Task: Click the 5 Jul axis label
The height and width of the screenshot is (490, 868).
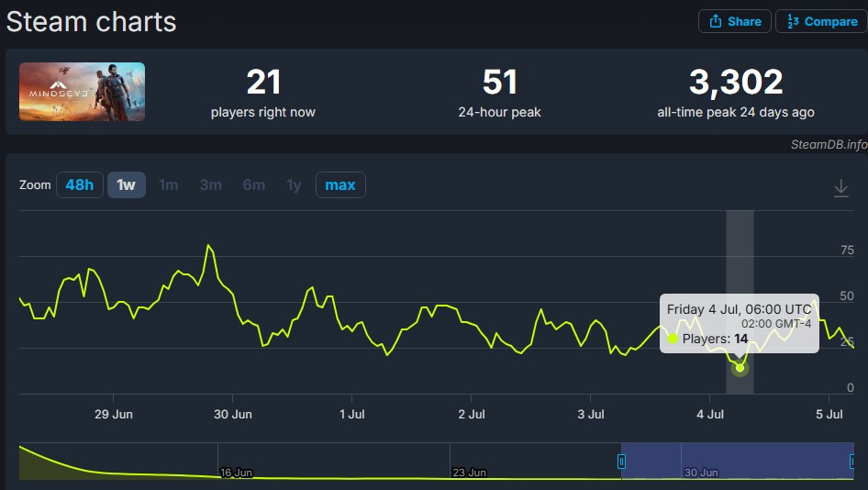Action: pos(829,414)
